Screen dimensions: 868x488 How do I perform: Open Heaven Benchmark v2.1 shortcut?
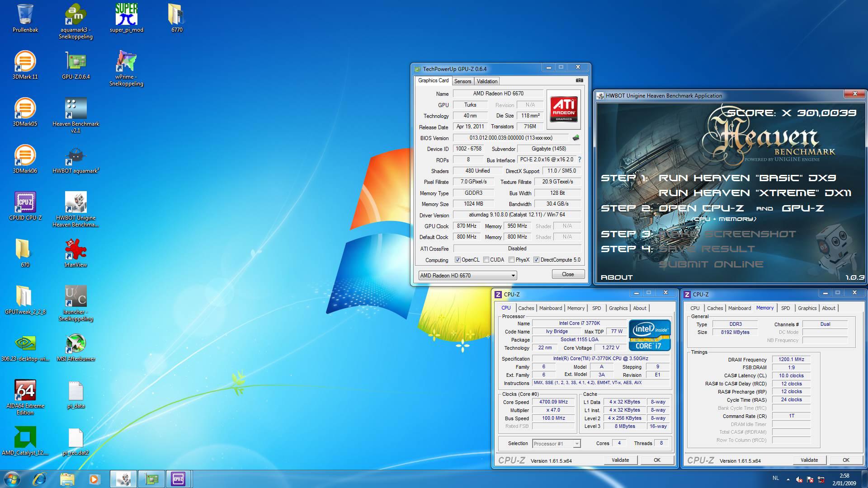[75, 115]
